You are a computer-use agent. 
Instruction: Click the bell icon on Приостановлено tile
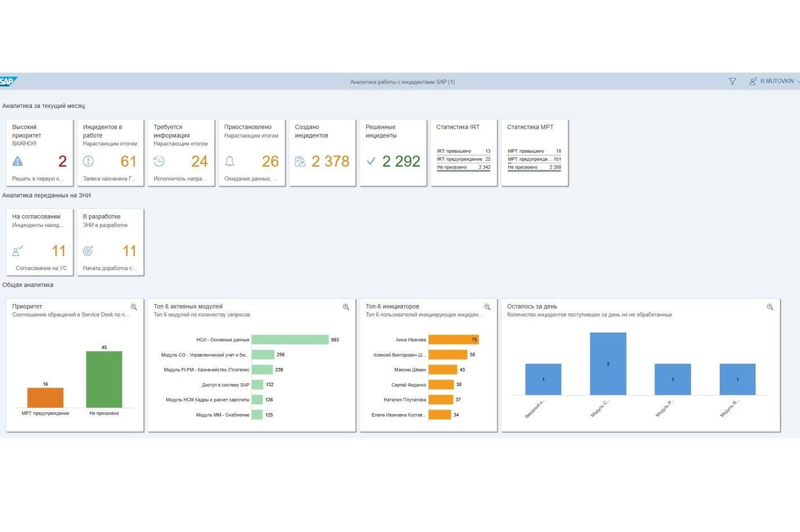230,162
